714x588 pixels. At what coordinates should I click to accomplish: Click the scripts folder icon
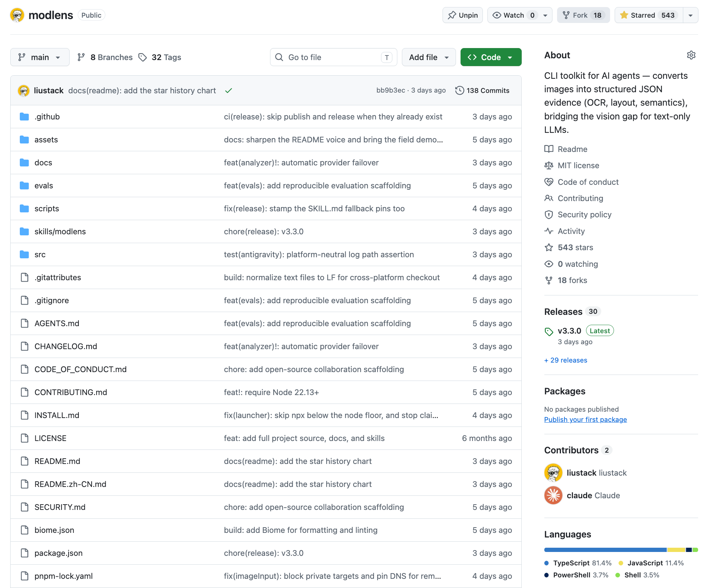[x=24, y=208]
